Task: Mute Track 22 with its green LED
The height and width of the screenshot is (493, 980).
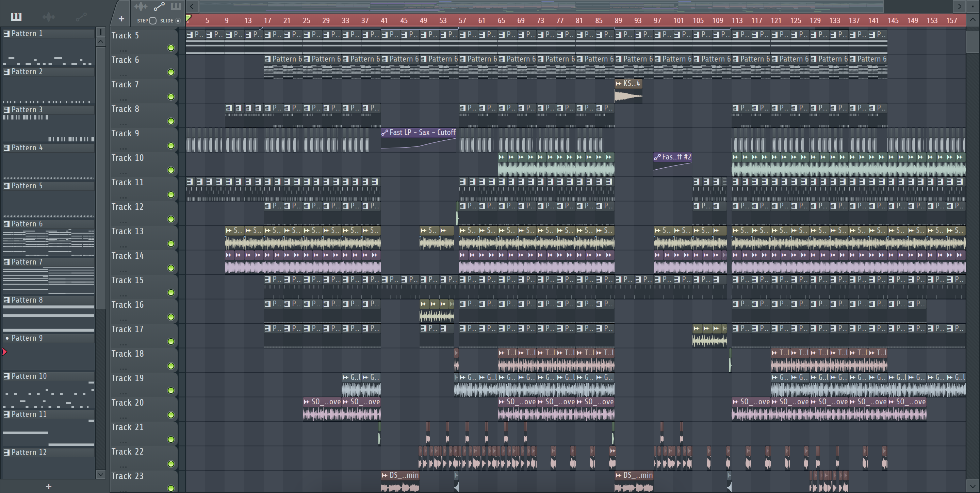Action: tap(171, 464)
